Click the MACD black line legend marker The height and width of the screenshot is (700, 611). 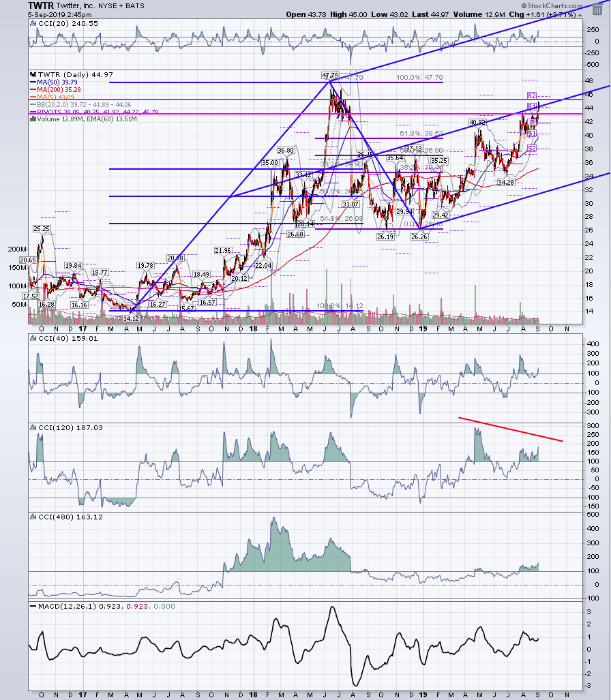pyautogui.click(x=33, y=606)
